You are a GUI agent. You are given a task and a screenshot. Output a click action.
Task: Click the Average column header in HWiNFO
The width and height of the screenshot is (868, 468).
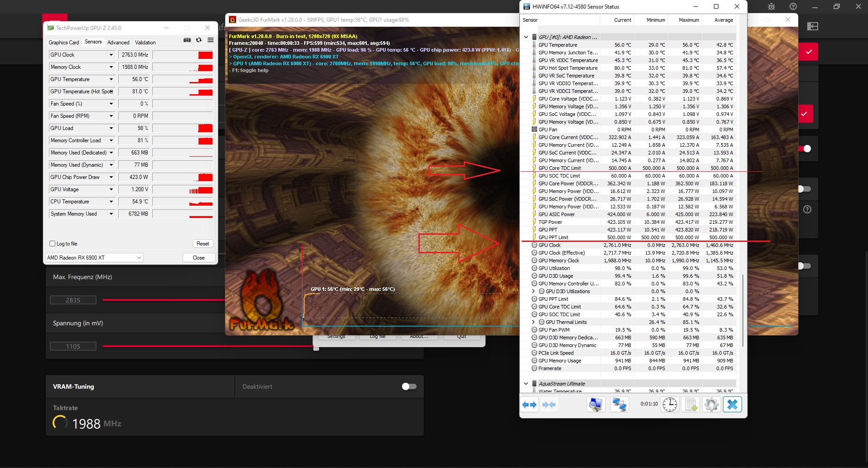(x=719, y=20)
